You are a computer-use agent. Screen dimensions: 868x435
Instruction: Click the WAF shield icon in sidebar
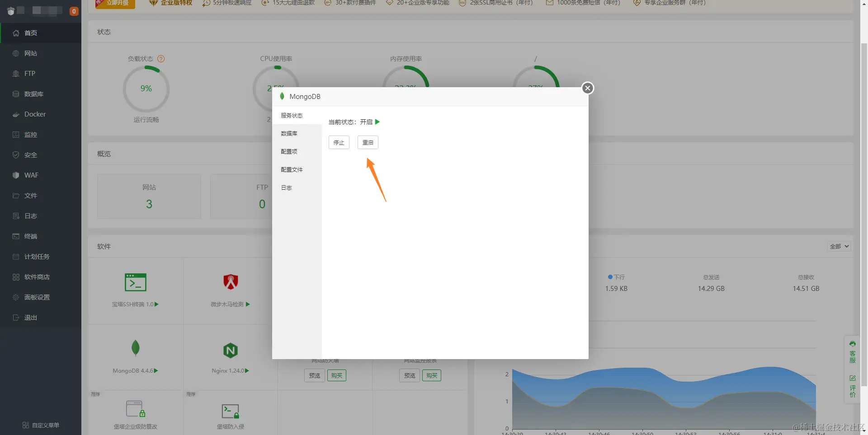16,175
